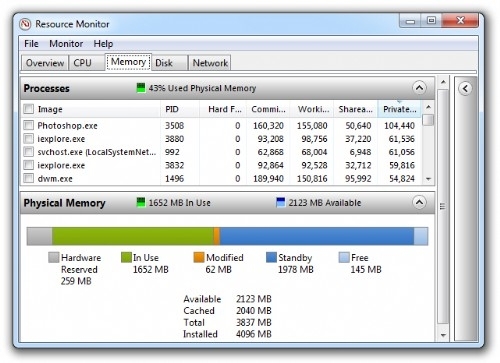The image size is (500, 363).
Task: Open the Help menu
Action: [x=103, y=44]
